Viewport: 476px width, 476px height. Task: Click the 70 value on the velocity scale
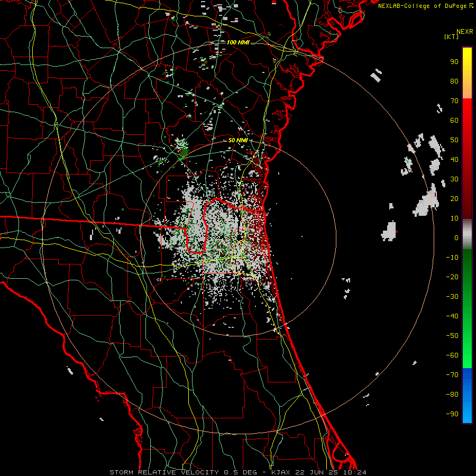(x=454, y=101)
